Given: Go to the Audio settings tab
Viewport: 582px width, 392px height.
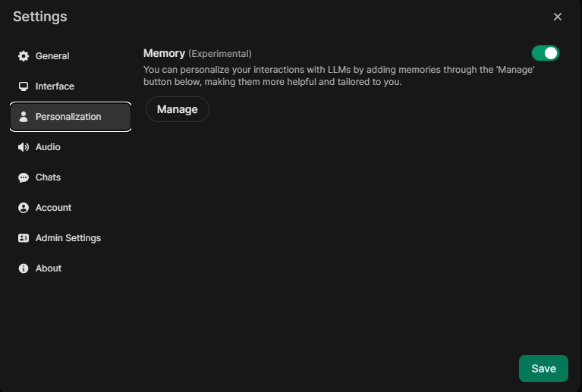Looking at the screenshot, I should click(x=48, y=147).
